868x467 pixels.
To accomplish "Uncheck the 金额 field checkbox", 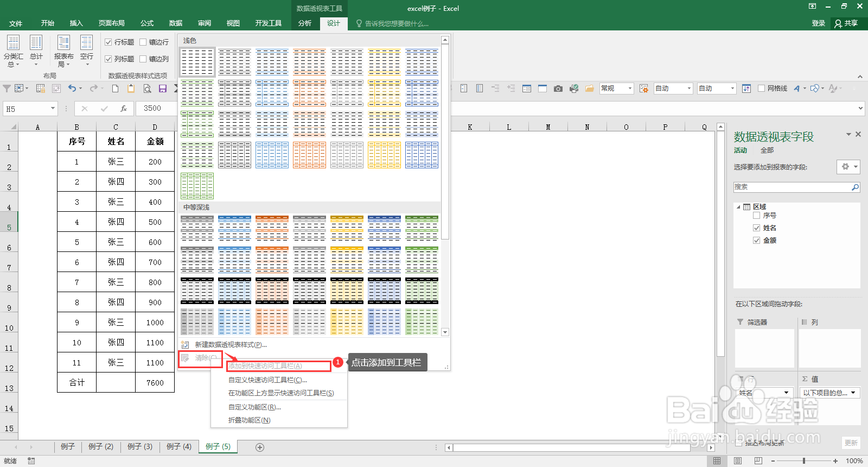I will 756,241.
